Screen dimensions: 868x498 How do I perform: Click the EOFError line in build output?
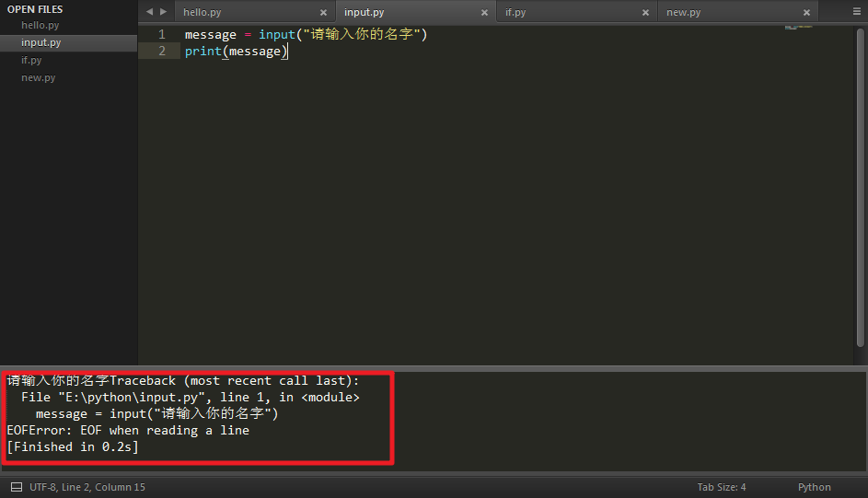[x=128, y=430]
